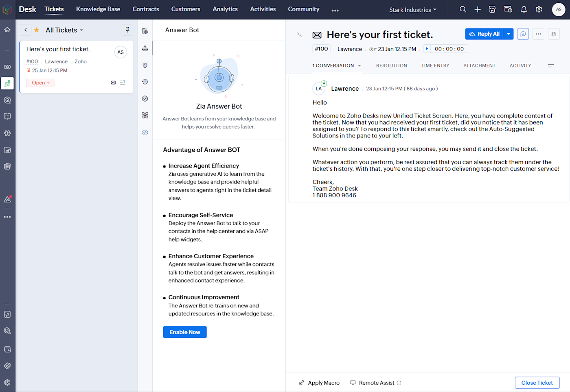Go to the Customers module
Screen dimensions: 570x392
186,9
